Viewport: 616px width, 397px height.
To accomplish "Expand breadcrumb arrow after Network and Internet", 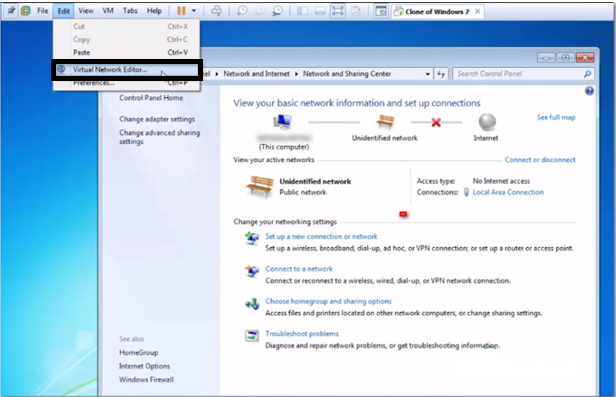I will 296,74.
